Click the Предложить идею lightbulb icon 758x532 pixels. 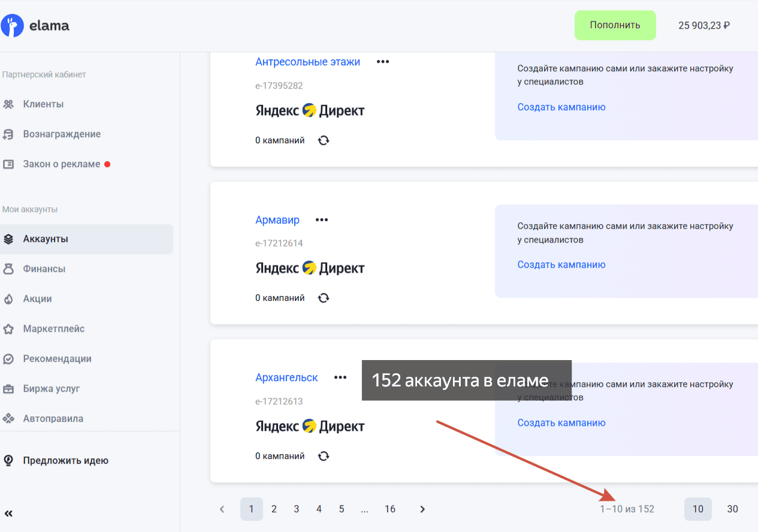click(x=8, y=461)
